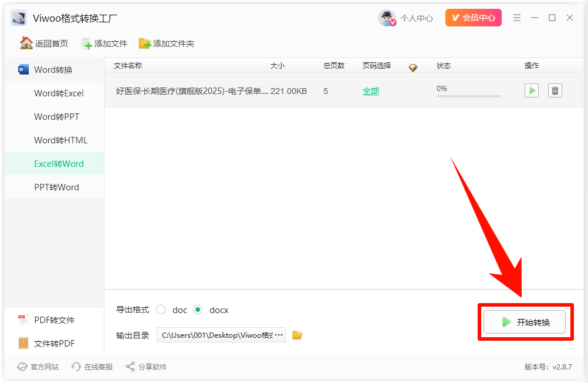Viewport: 588px width, 383px height.
Task: Click the 221.00KB file size cell
Action: click(x=289, y=91)
